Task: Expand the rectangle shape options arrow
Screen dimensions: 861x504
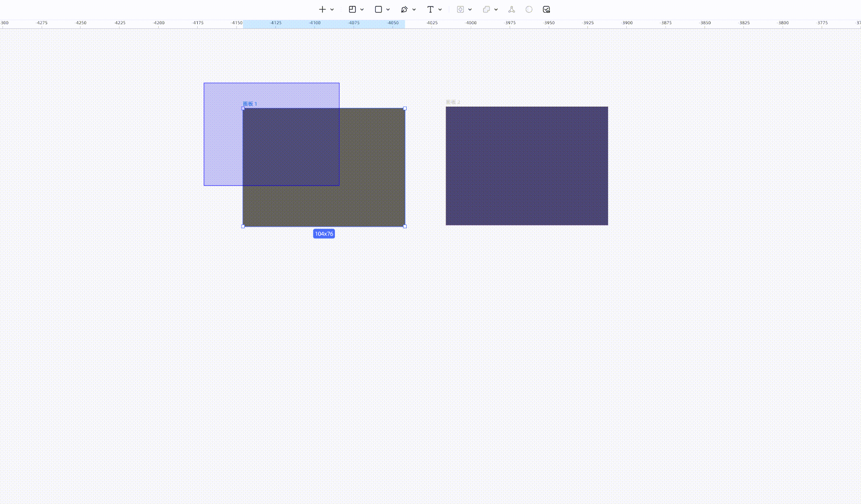Action: coord(388,10)
